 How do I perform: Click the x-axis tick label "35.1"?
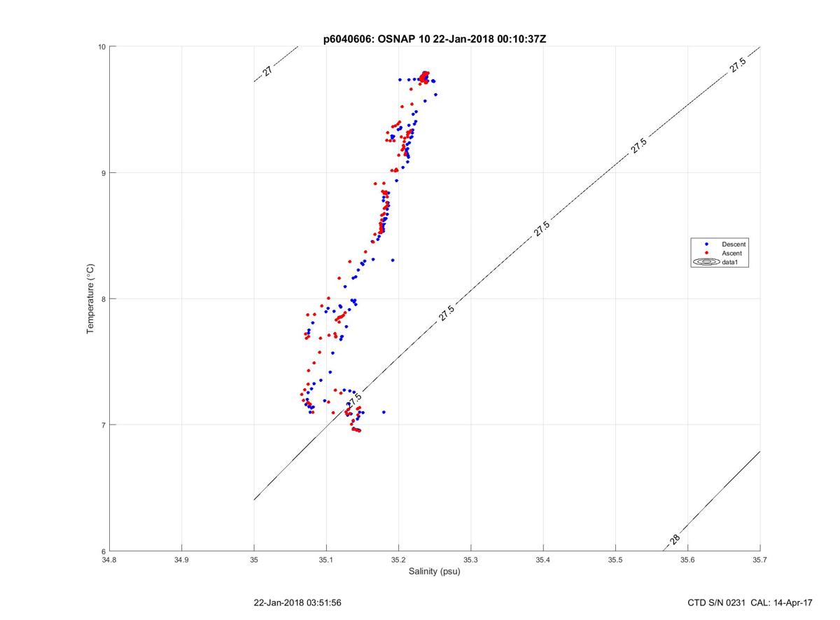point(326,559)
